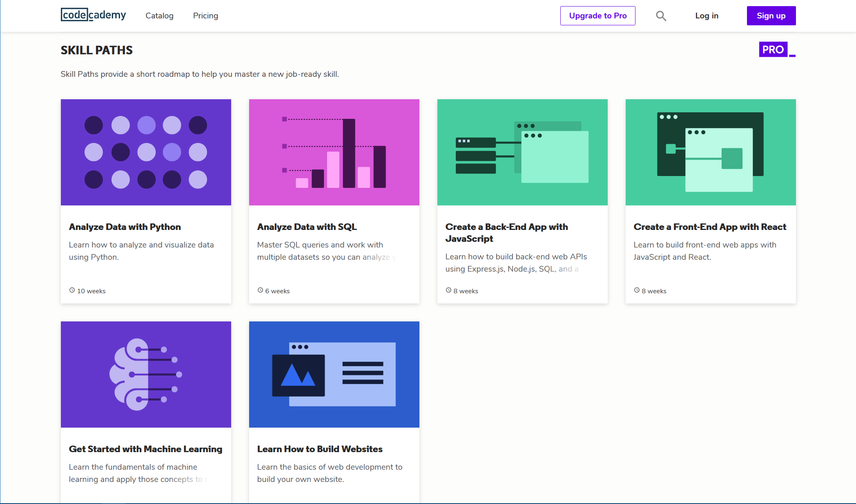856x504 pixels.
Task: Open Analyze Data with Python thumbnail
Action: (x=146, y=152)
